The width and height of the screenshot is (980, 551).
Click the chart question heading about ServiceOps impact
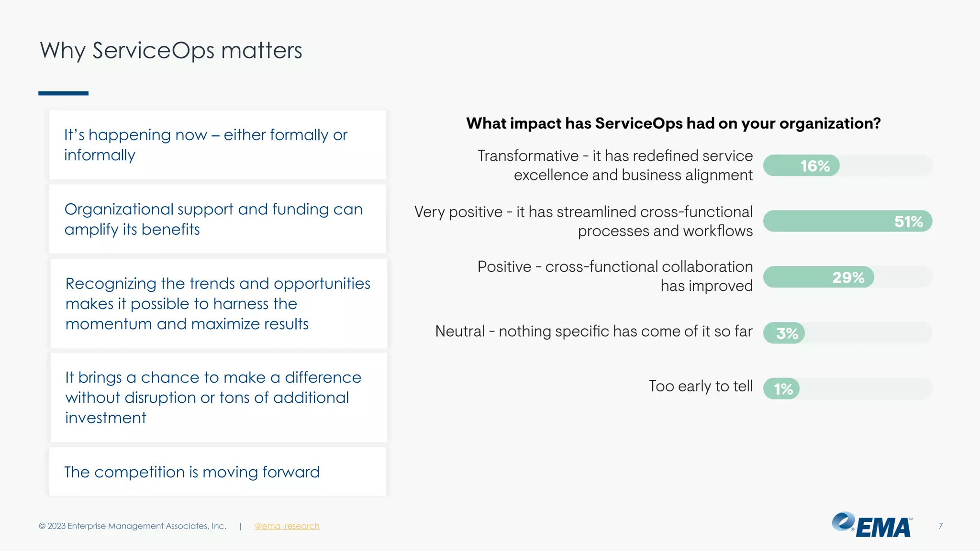tap(673, 123)
